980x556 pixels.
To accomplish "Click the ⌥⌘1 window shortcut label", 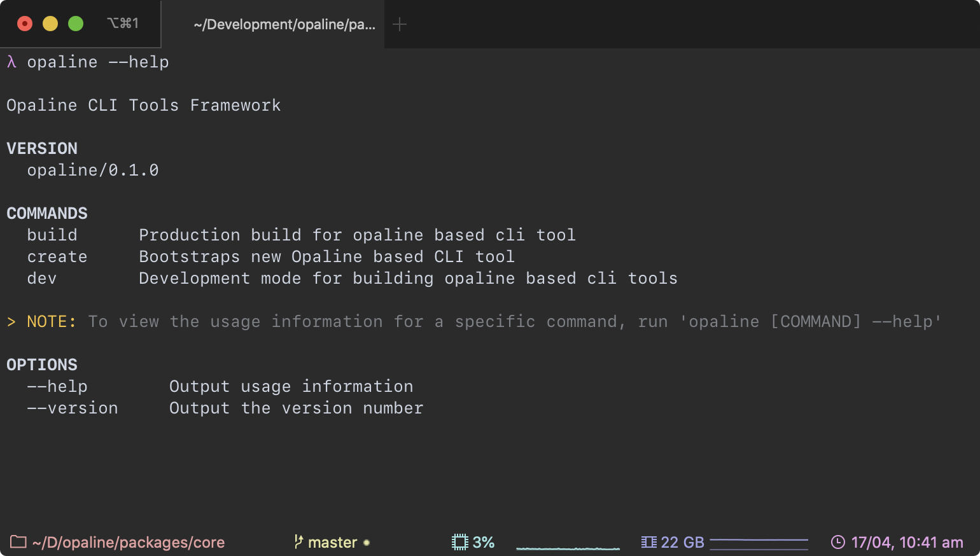I will point(123,24).
